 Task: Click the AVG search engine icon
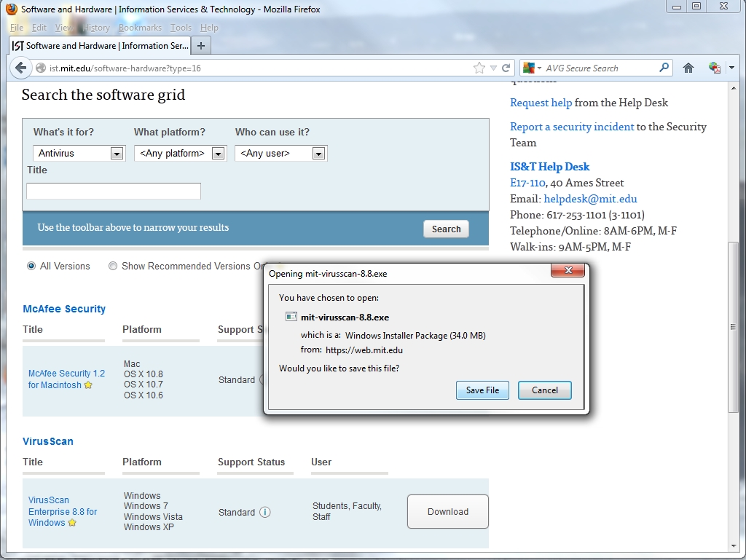(x=529, y=68)
